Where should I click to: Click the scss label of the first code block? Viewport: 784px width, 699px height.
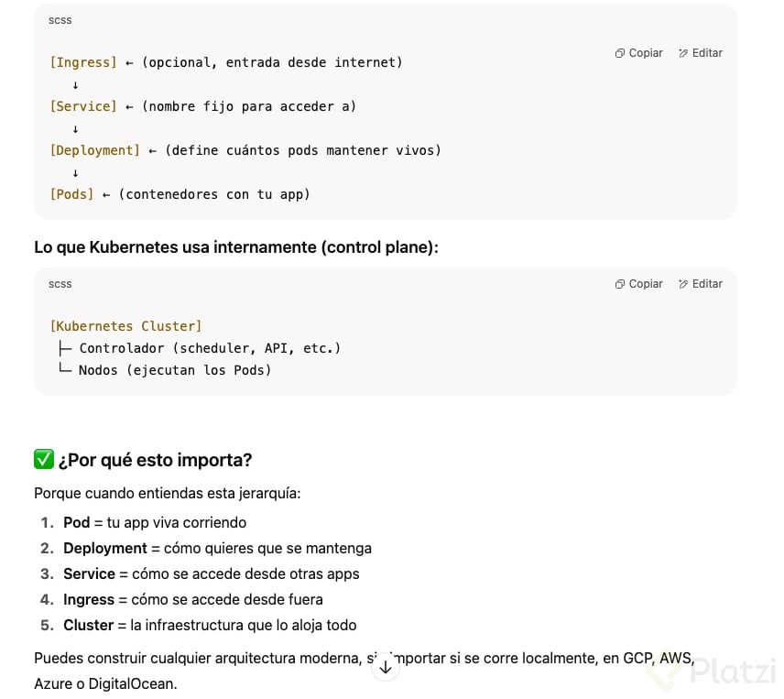coord(60,20)
